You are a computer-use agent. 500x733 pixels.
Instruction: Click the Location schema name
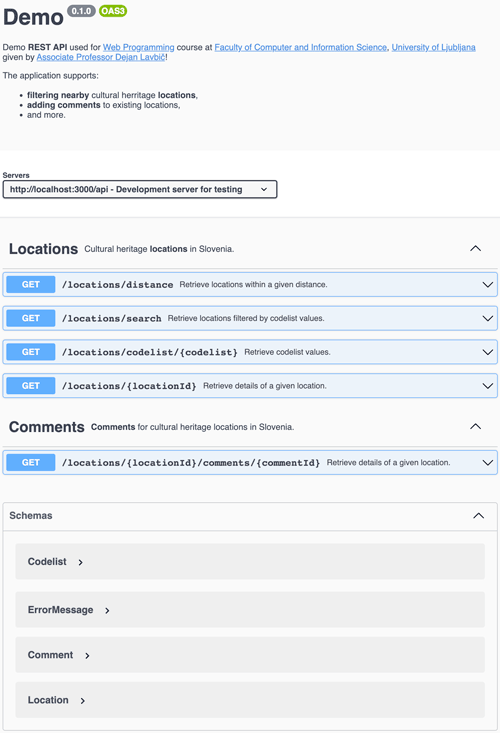(48, 700)
